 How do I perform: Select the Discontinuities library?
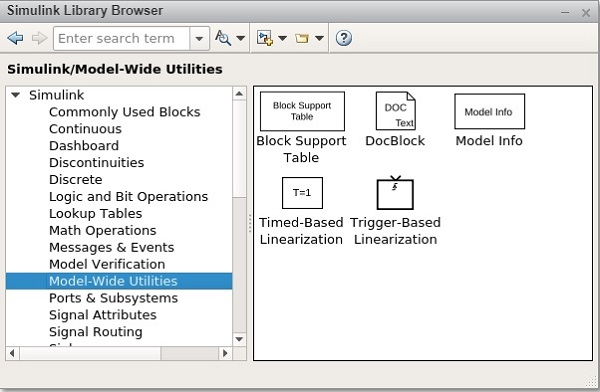coord(96,162)
